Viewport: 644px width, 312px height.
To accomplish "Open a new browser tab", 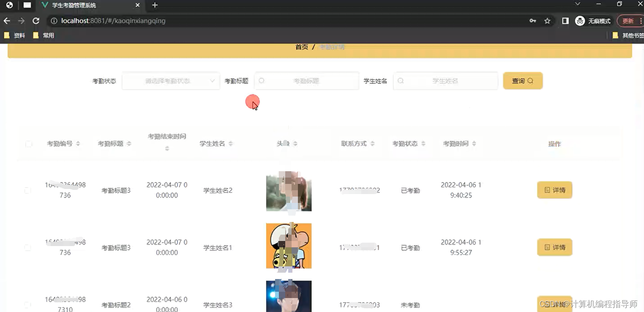I will 155,5.
